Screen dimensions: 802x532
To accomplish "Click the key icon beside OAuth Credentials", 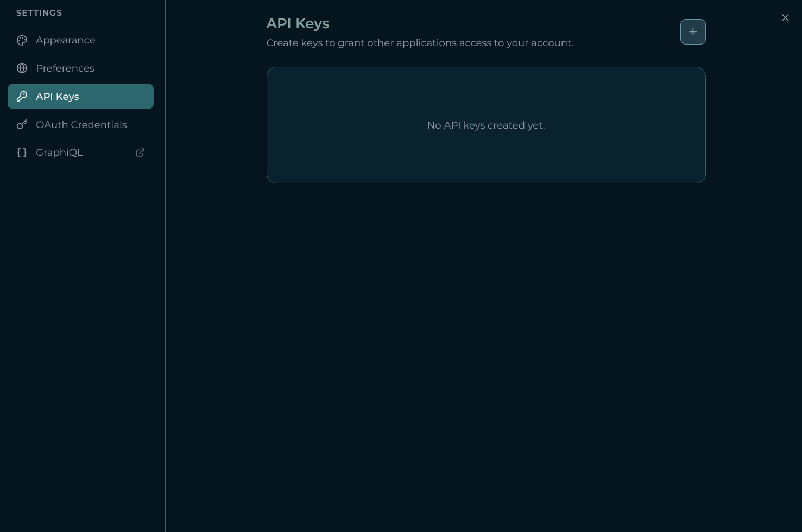I will click(22, 125).
